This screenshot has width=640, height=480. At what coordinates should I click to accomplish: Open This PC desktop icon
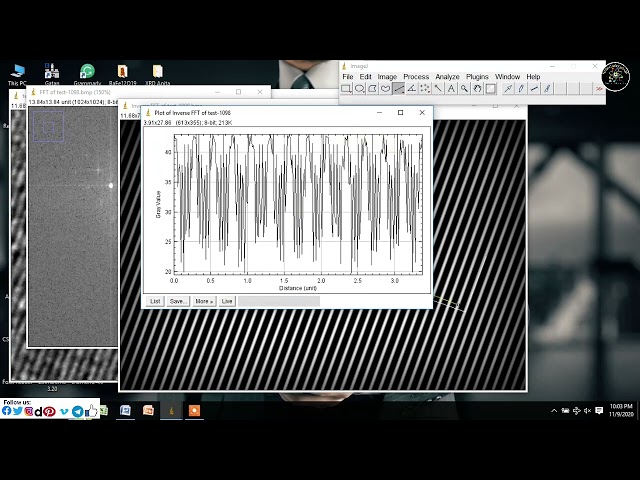tap(17, 75)
